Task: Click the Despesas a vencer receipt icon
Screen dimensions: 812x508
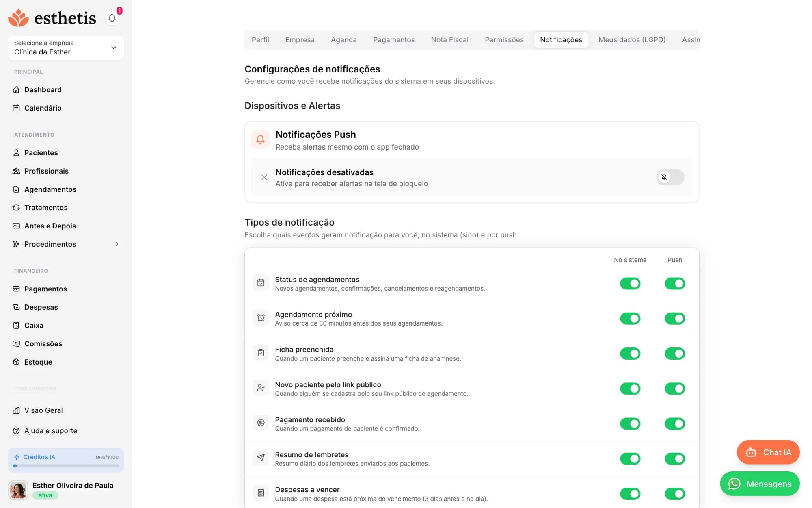Action: 261,493
